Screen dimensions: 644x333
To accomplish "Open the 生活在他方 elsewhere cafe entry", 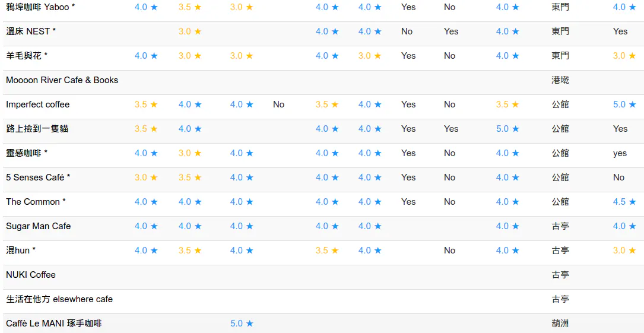I will click(x=59, y=299).
